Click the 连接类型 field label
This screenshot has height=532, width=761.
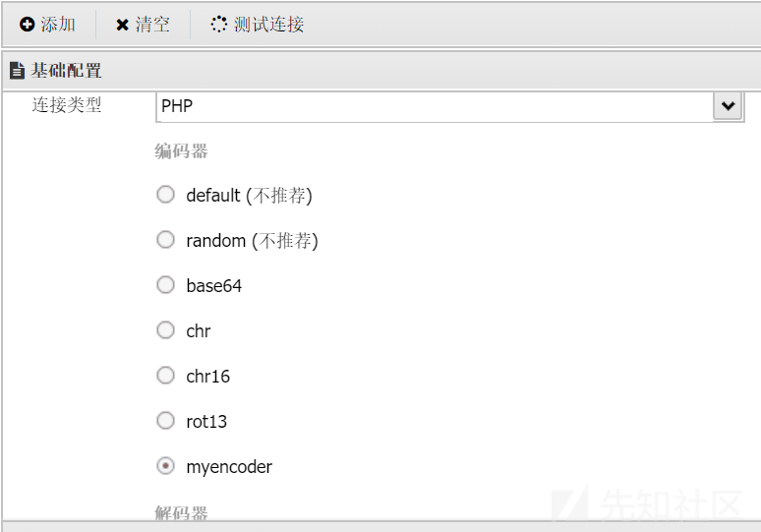(x=67, y=105)
